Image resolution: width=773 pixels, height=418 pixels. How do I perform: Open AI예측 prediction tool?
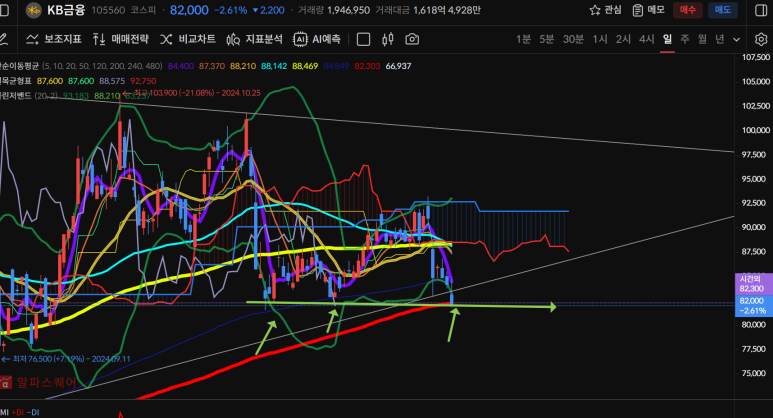pos(317,39)
